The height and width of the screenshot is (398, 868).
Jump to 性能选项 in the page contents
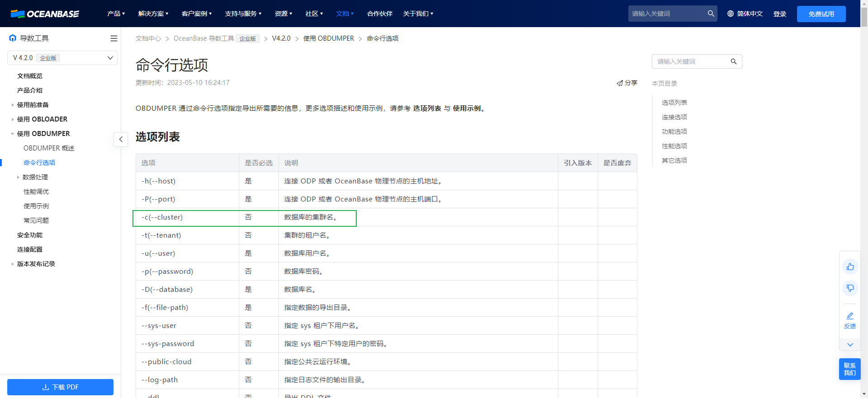pos(675,146)
